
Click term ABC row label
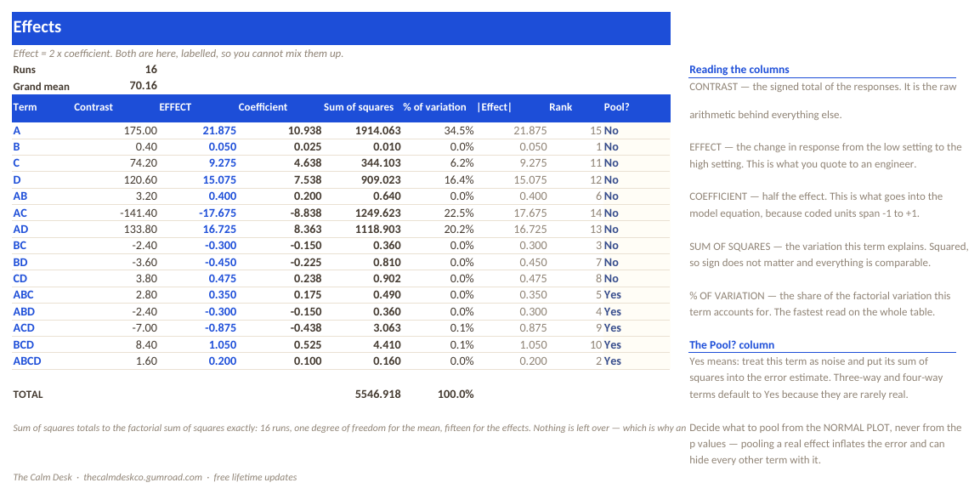pyautogui.click(x=23, y=295)
